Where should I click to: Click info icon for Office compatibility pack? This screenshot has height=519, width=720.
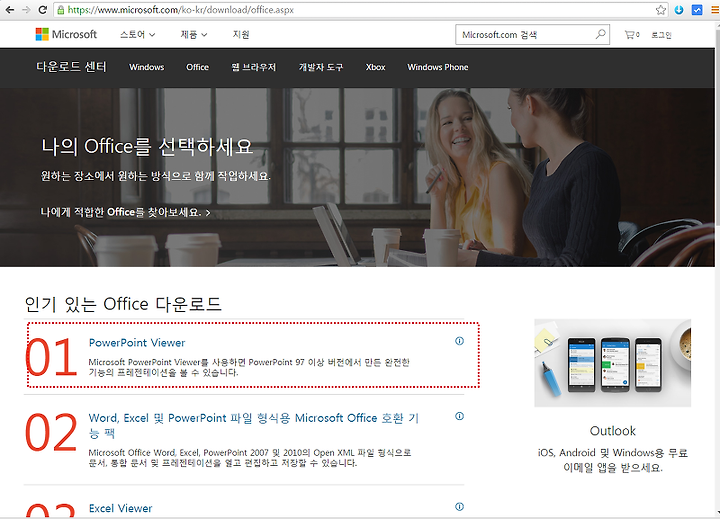pyautogui.click(x=459, y=416)
